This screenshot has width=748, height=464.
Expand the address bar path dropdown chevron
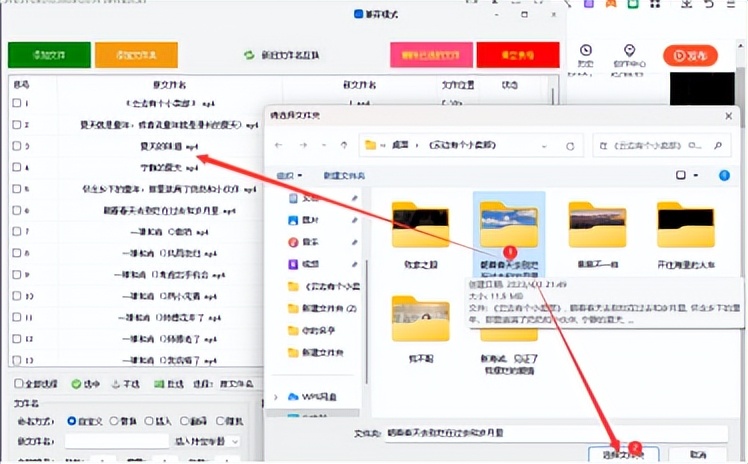tap(544, 146)
